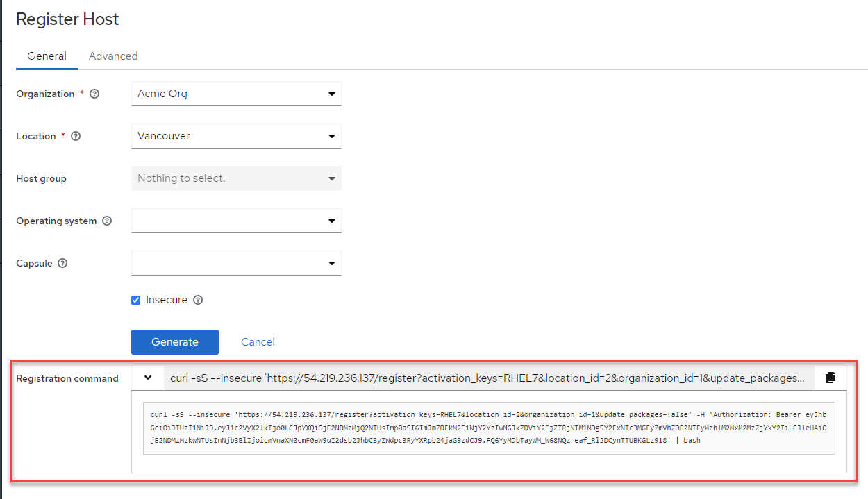
Task: Expand the Capsule dropdown
Action: 236,264
